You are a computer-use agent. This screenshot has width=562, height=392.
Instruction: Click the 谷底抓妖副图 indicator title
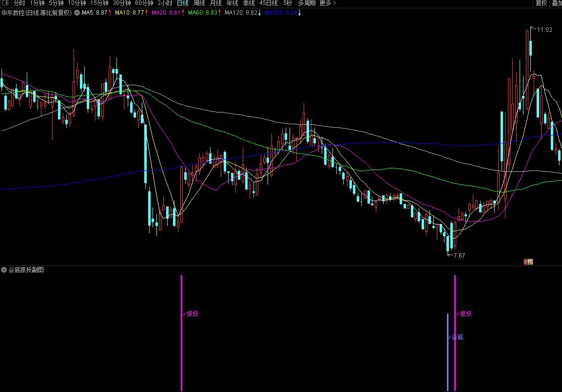point(26,270)
